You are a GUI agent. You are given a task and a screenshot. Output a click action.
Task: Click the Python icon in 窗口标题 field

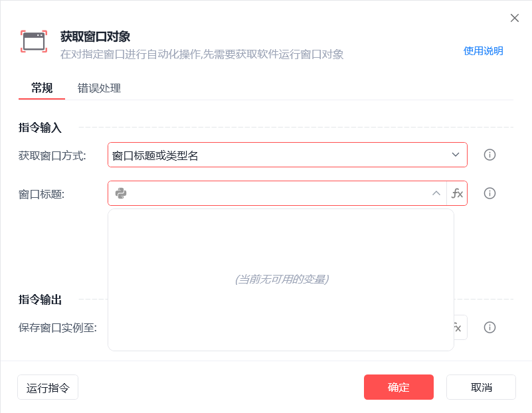click(121, 193)
